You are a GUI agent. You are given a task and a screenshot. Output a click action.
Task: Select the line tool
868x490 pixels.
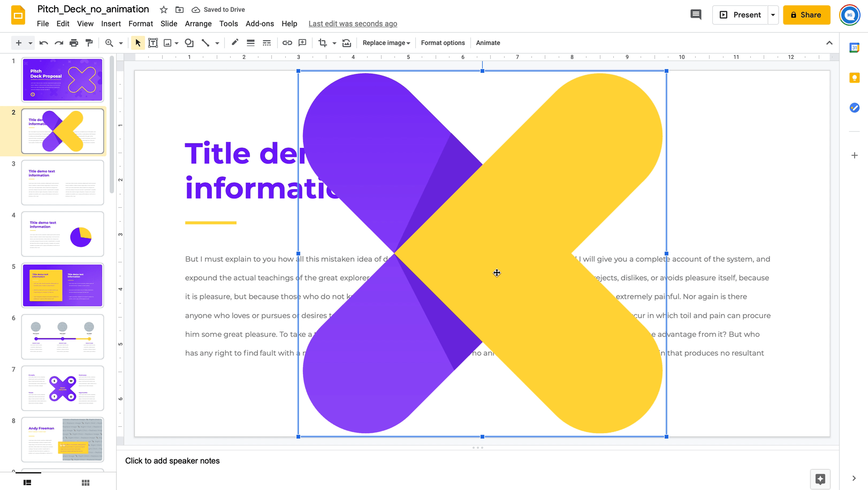(x=205, y=43)
